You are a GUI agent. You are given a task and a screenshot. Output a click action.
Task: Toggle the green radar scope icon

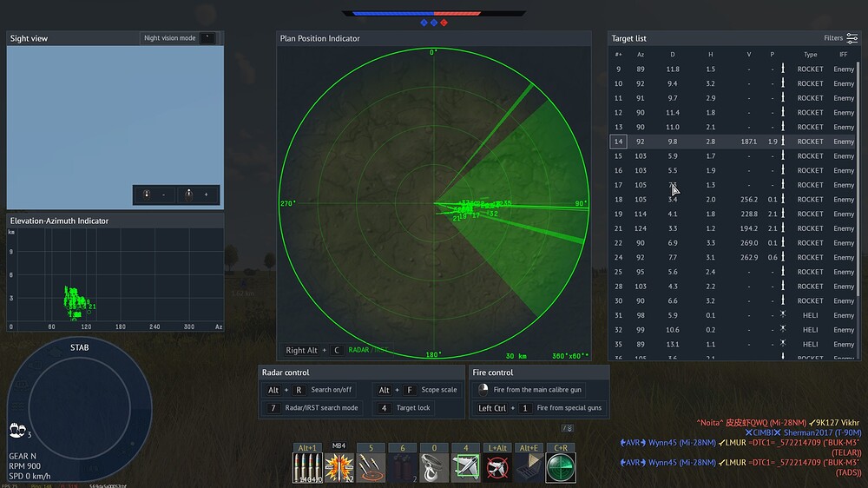(560, 467)
